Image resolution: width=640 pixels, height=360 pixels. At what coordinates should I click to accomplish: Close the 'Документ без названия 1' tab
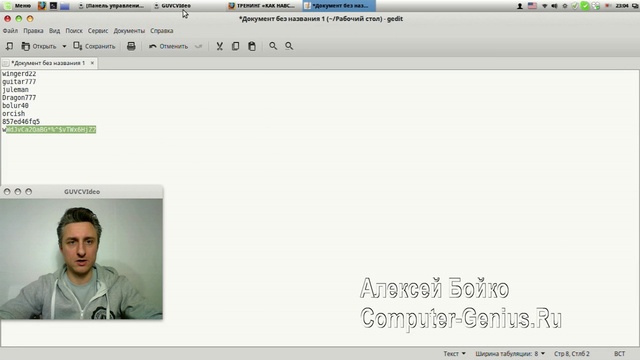pyautogui.click(x=92, y=63)
